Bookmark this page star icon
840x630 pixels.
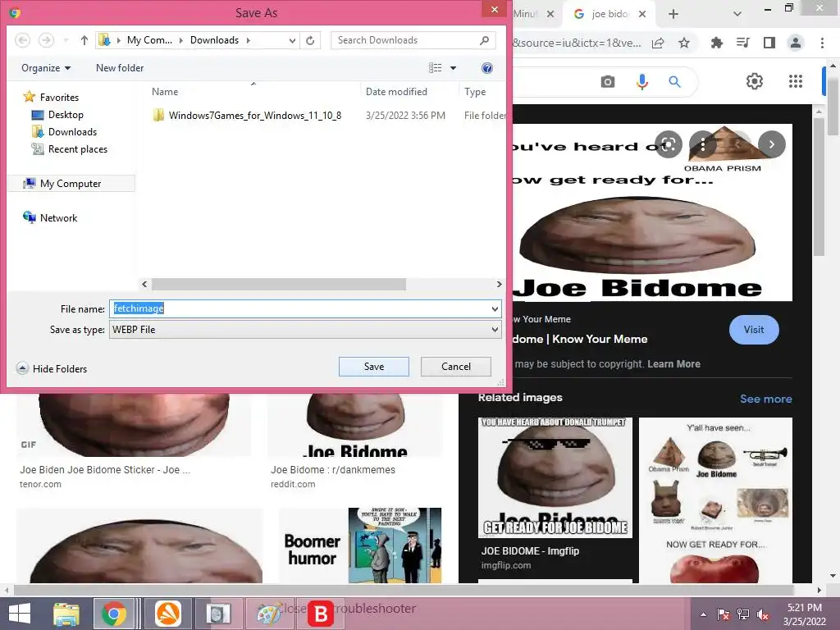[684, 43]
